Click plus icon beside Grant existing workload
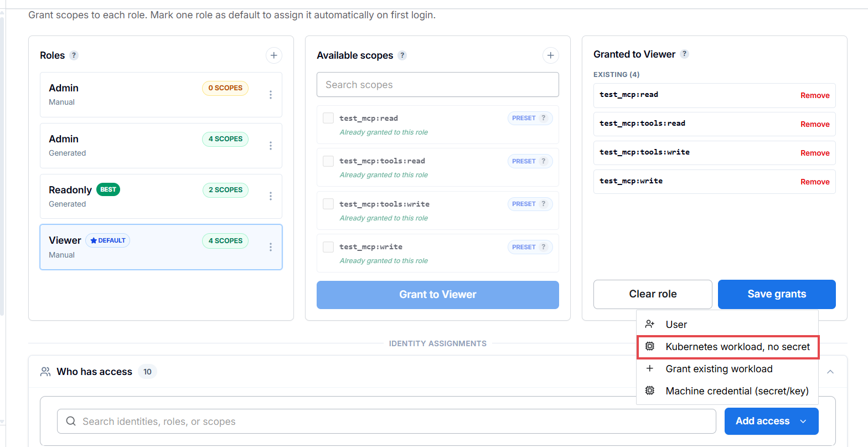This screenshot has height=447, width=868. click(x=650, y=369)
